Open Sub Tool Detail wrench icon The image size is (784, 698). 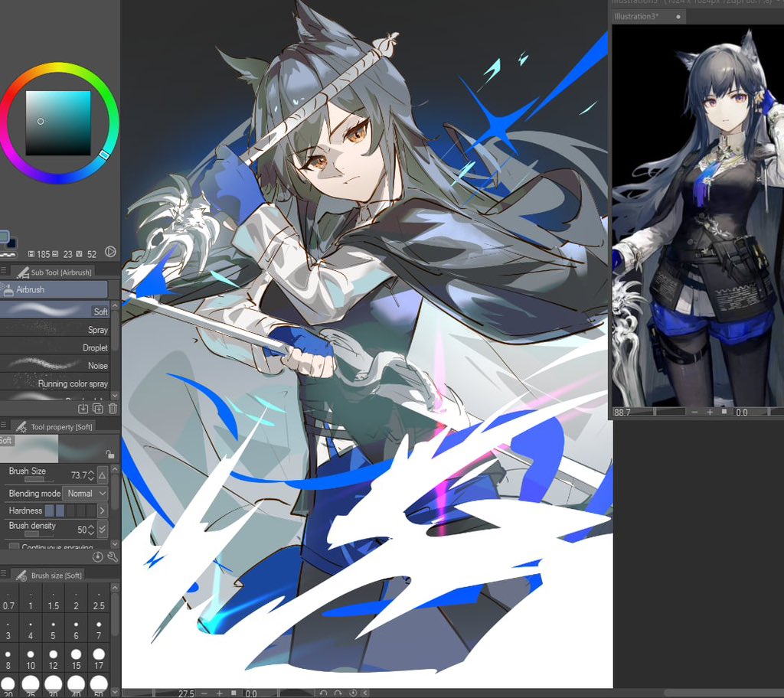tap(113, 557)
